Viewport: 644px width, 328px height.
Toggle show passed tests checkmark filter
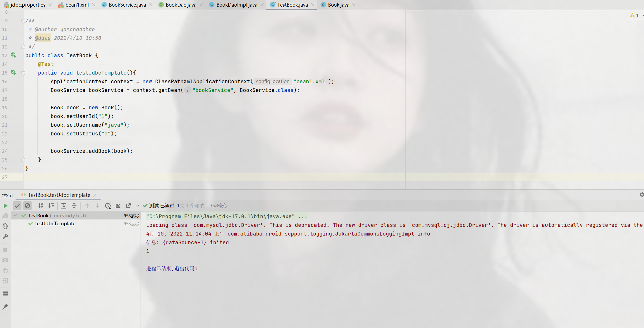(x=17, y=206)
